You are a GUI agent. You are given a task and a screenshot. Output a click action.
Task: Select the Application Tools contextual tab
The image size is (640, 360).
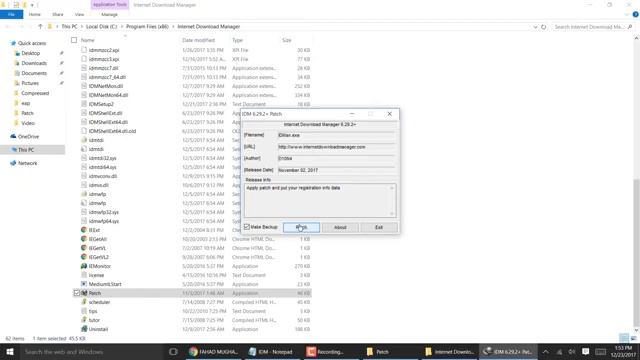click(110, 4)
